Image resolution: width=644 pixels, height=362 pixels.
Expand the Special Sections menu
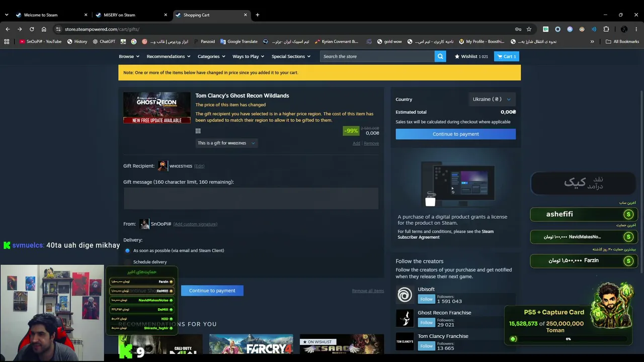(x=291, y=56)
